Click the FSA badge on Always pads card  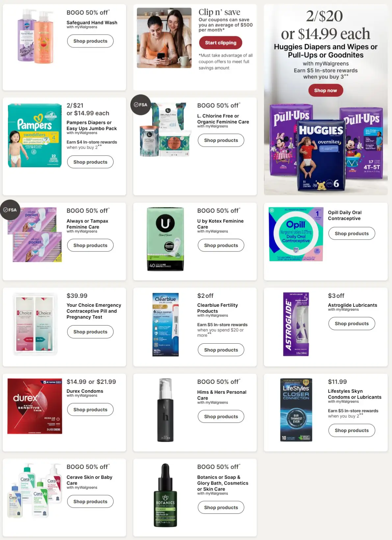(10, 210)
